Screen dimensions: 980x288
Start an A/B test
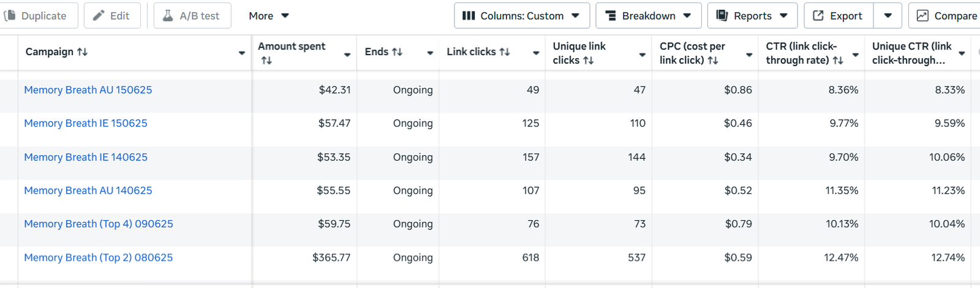pos(192,16)
